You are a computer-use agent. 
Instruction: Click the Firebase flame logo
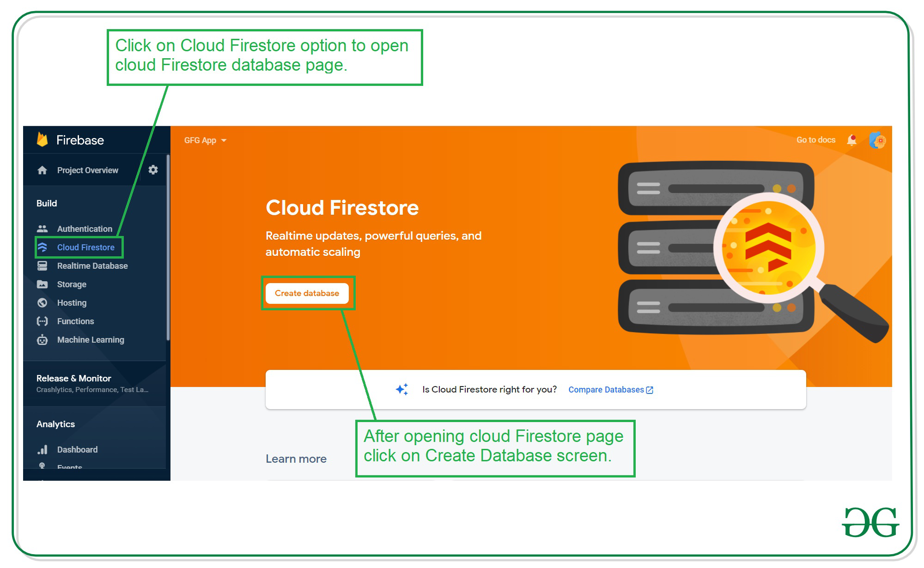click(43, 139)
